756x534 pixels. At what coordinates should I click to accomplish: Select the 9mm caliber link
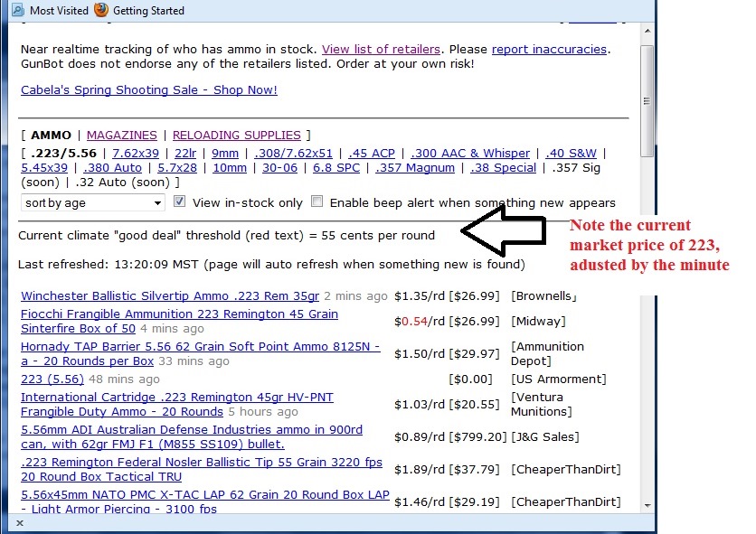pos(224,154)
